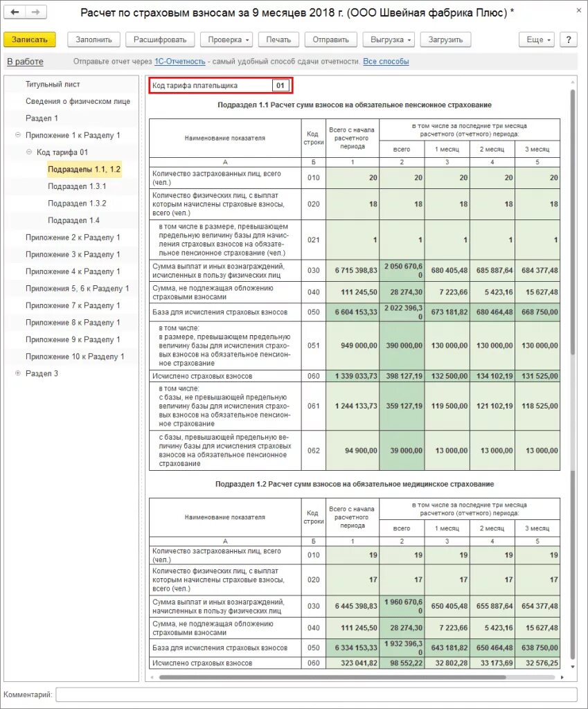Select cell 949 000,00 in row 051
This screenshot has height=709, width=588.
click(x=353, y=345)
